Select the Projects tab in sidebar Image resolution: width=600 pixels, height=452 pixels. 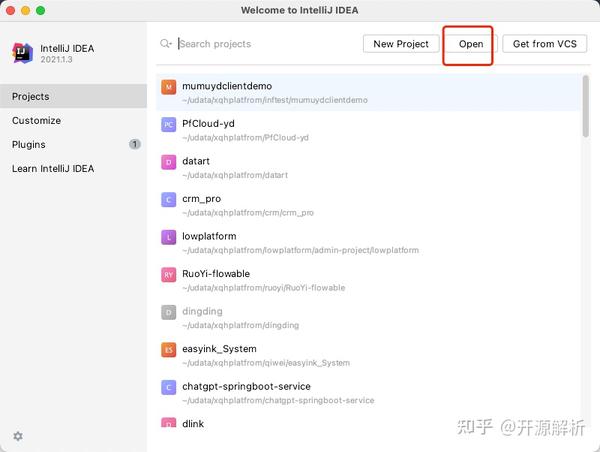31,97
